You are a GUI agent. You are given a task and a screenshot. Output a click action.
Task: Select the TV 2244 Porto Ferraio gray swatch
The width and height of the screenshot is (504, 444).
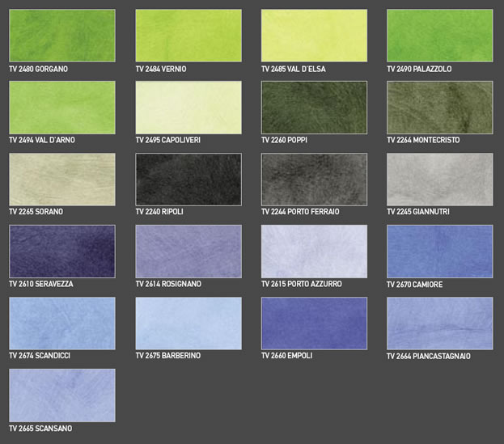[x=315, y=180]
